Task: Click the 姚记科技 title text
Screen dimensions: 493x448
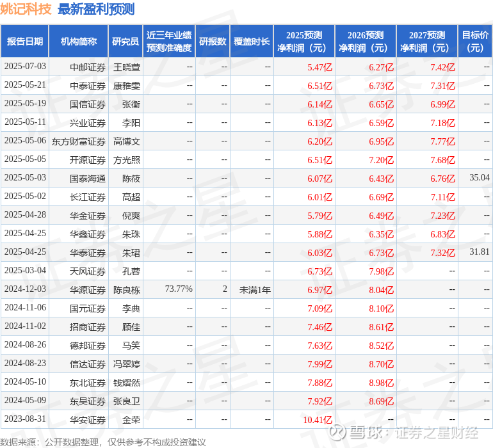Action: tap(26, 9)
